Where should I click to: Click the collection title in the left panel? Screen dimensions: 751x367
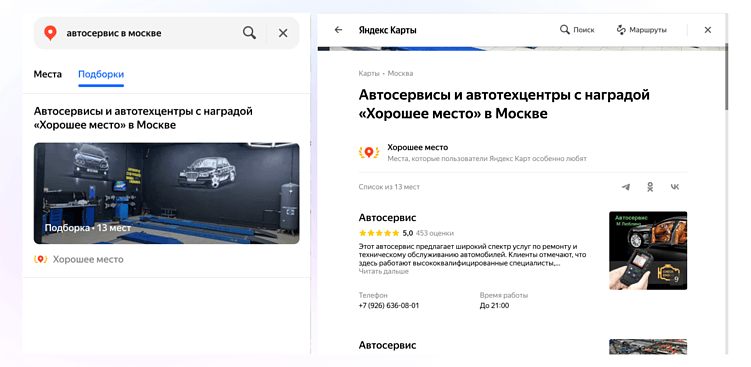[x=143, y=118]
